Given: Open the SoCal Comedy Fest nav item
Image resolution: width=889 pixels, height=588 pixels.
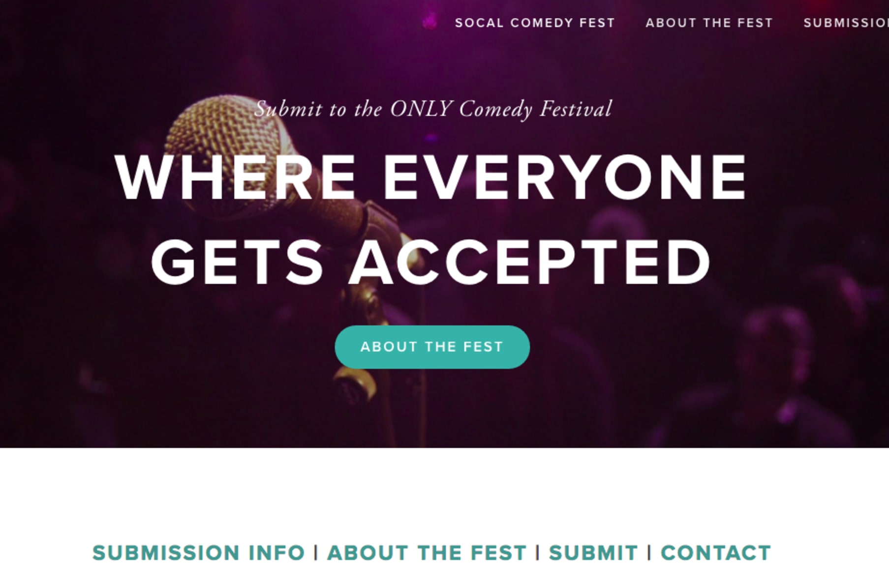Looking at the screenshot, I should tap(535, 23).
